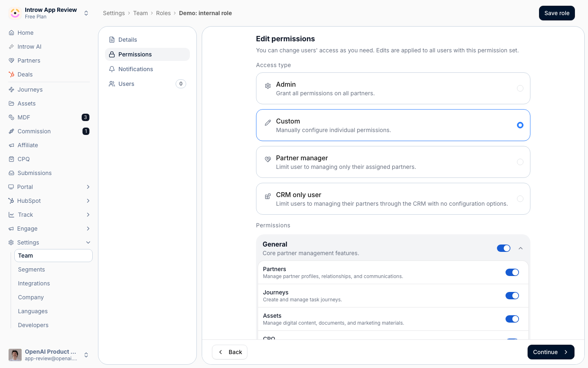The height and width of the screenshot is (368, 588).
Task: Click the MDF coins icon
Action: click(x=11, y=117)
